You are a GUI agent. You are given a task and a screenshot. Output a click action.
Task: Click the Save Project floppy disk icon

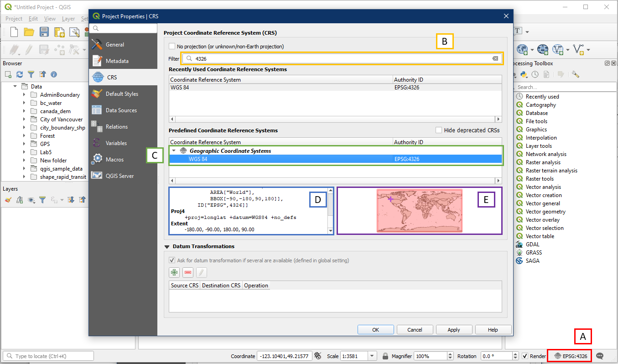pos(44,32)
